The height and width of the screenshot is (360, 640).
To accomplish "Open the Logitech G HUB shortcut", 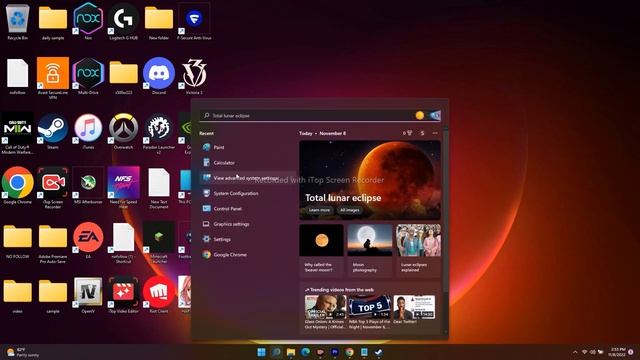I will click(123, 22).
